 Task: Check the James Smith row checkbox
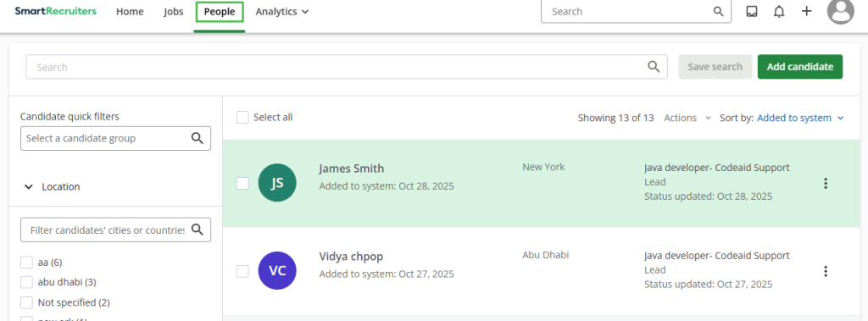tap(242, 183)
